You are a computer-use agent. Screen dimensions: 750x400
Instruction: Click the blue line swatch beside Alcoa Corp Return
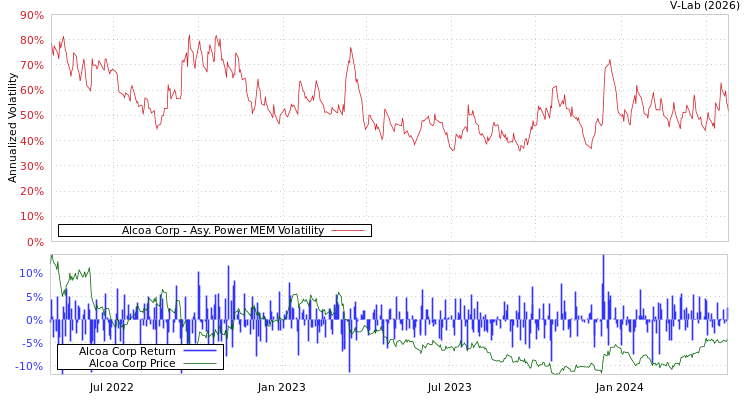pos(199,351)
